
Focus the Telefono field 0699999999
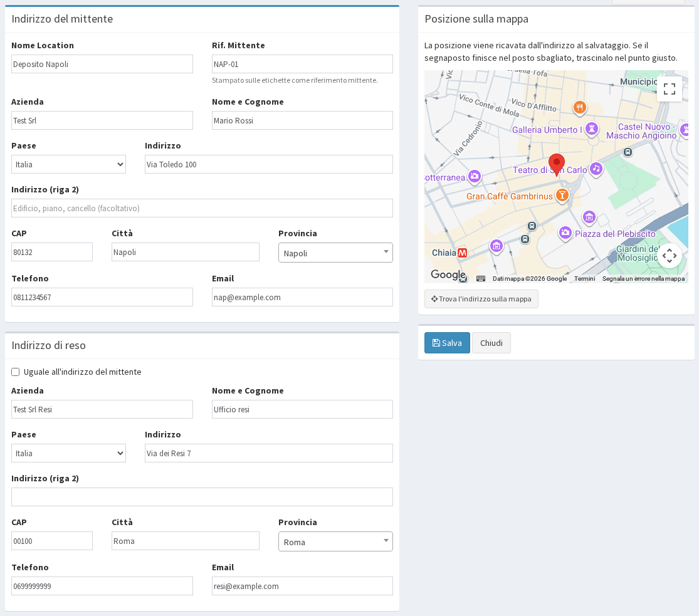pos(102,586)
